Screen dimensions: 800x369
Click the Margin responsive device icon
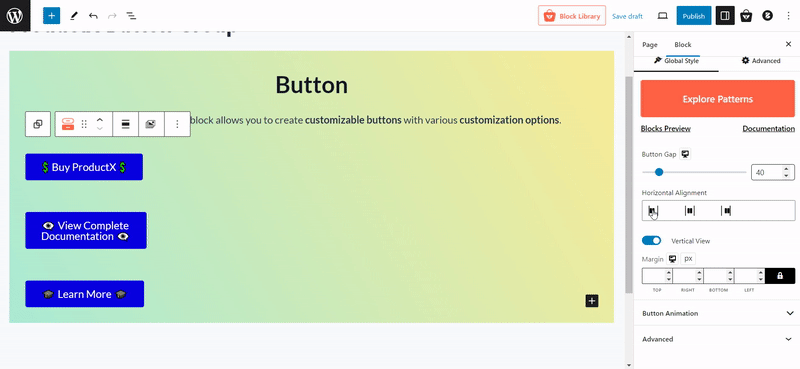coord(672,259)
